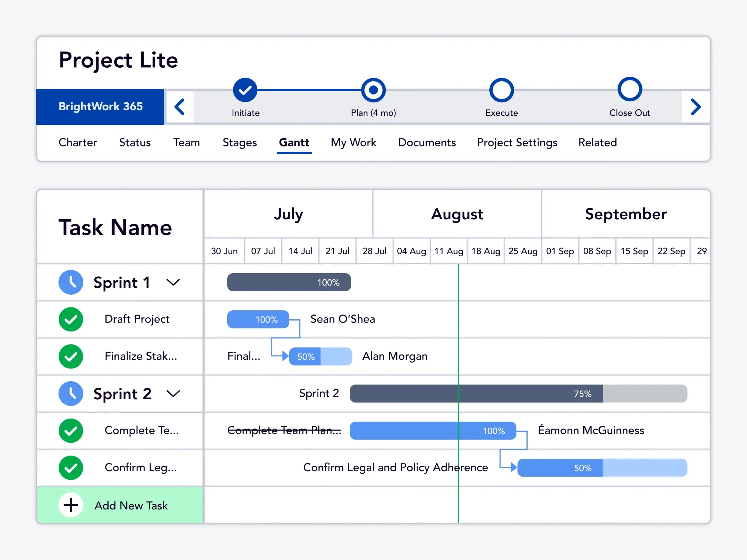Collapse the Sprint 1 group chevron
747x560 pixels.
tap(173, 282)
